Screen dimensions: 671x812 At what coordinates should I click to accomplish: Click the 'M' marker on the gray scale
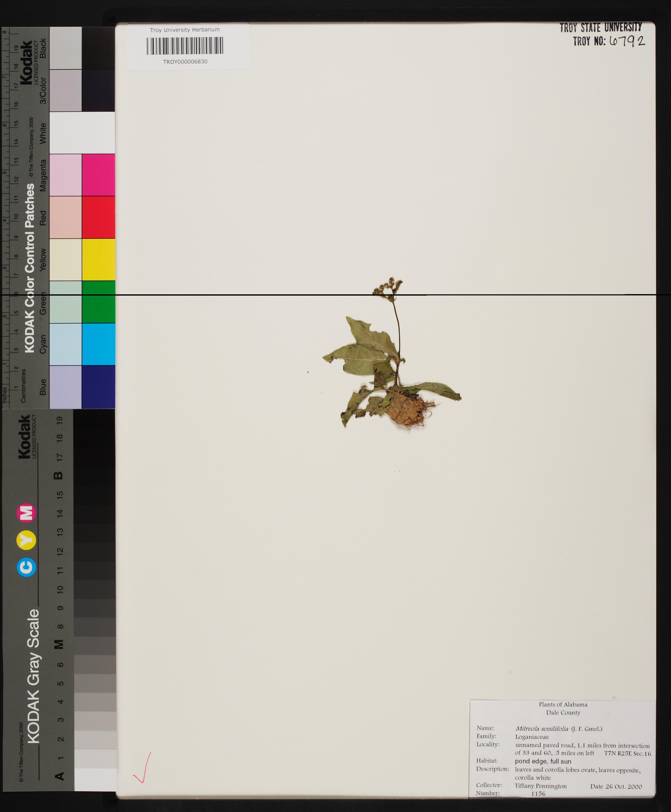click(x=59, y=644)
